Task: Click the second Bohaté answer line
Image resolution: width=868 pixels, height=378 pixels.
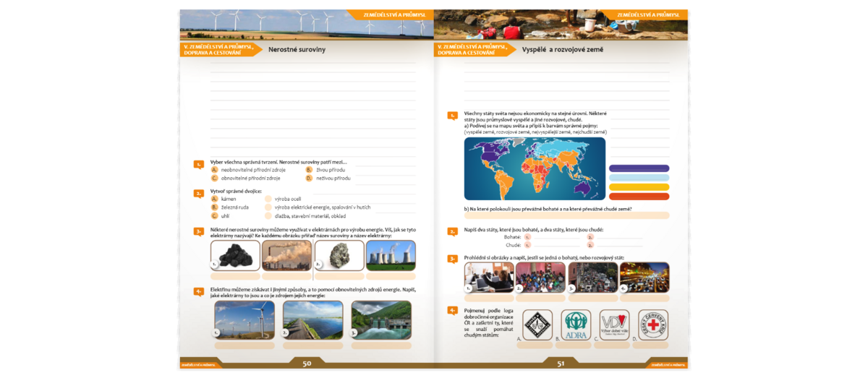Action: 618,237
